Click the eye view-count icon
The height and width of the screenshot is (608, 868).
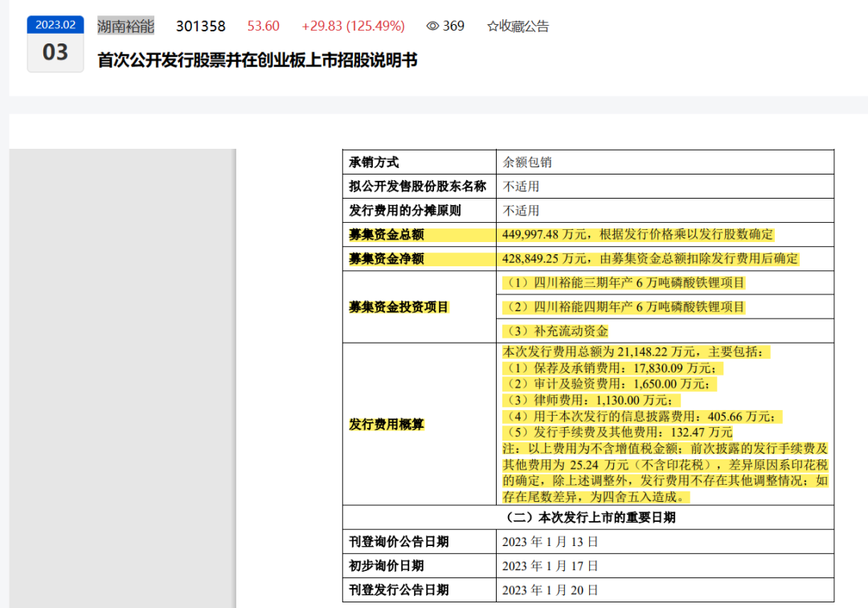(x=432, y=26)
